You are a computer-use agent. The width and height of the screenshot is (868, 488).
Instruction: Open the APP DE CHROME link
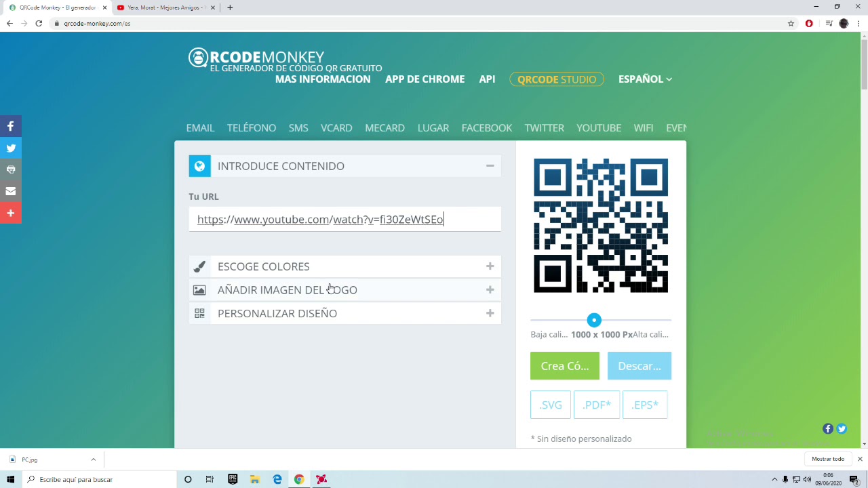425,79
